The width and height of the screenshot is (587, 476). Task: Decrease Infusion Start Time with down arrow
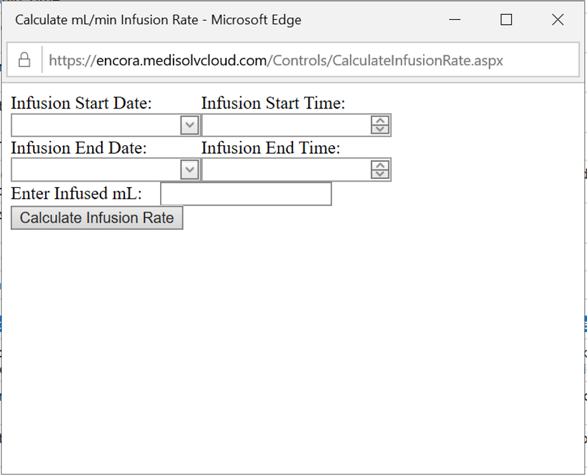tap(380, 129)
